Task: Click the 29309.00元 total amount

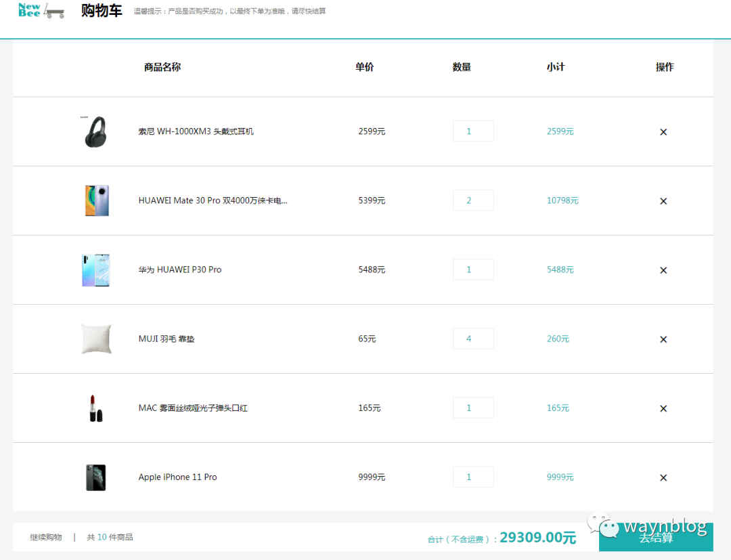Action: click(x=538, y=538)
